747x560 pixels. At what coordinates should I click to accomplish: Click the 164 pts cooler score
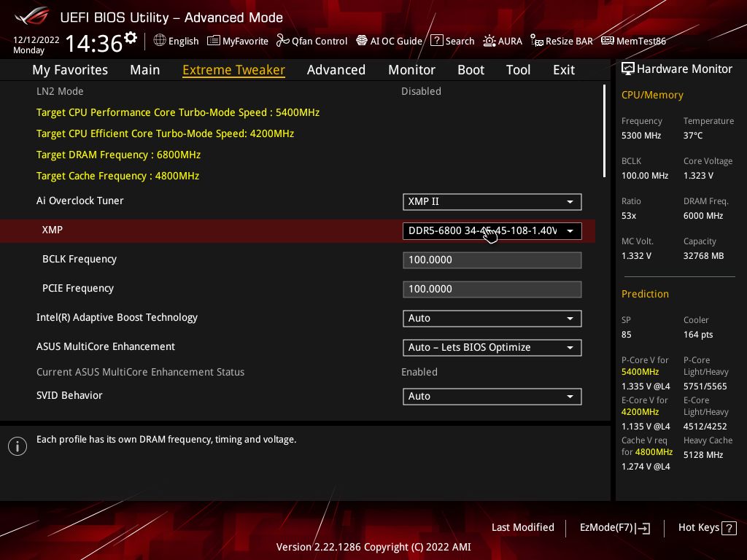[x=698, y=334]
